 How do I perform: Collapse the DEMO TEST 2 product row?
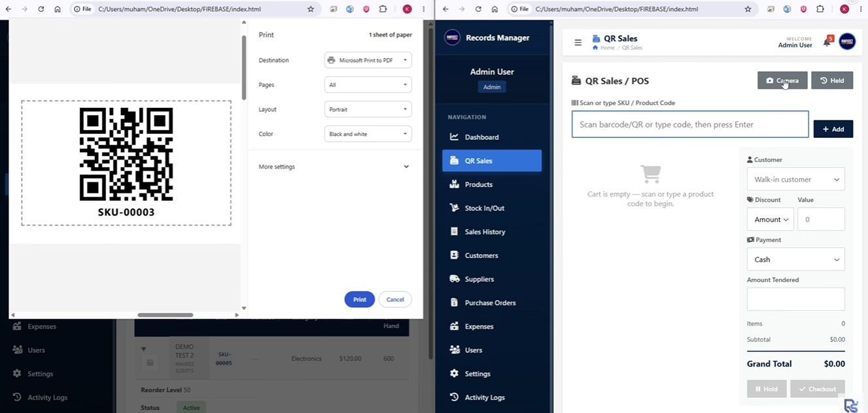coord(144,349)
